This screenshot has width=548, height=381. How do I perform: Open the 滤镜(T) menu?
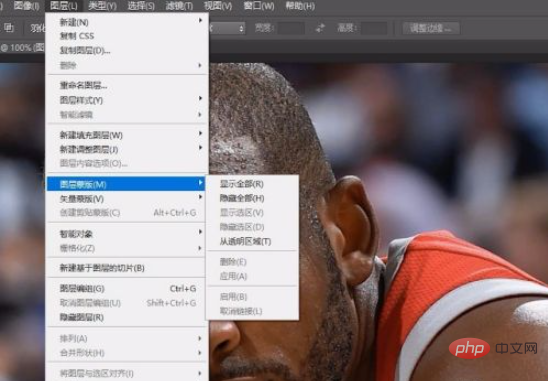click(180, 6)
